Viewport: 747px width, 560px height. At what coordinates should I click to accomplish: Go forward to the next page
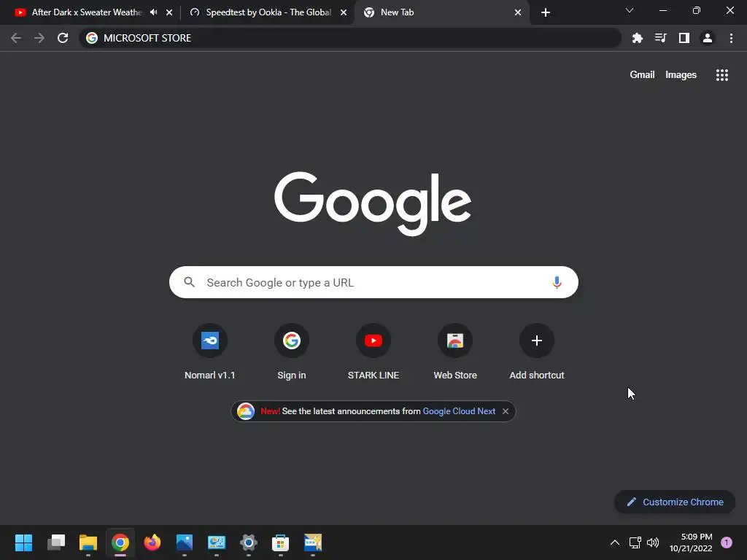point(39,38)
